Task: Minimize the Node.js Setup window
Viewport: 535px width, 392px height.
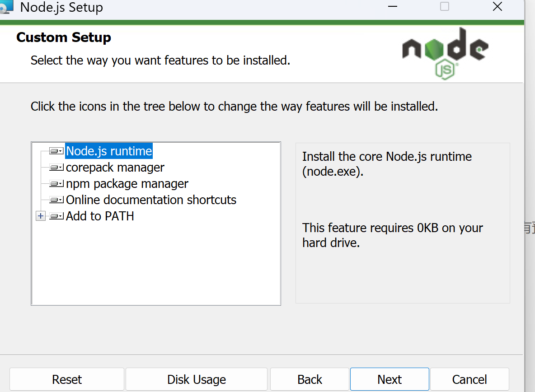Action: [393, 6]
